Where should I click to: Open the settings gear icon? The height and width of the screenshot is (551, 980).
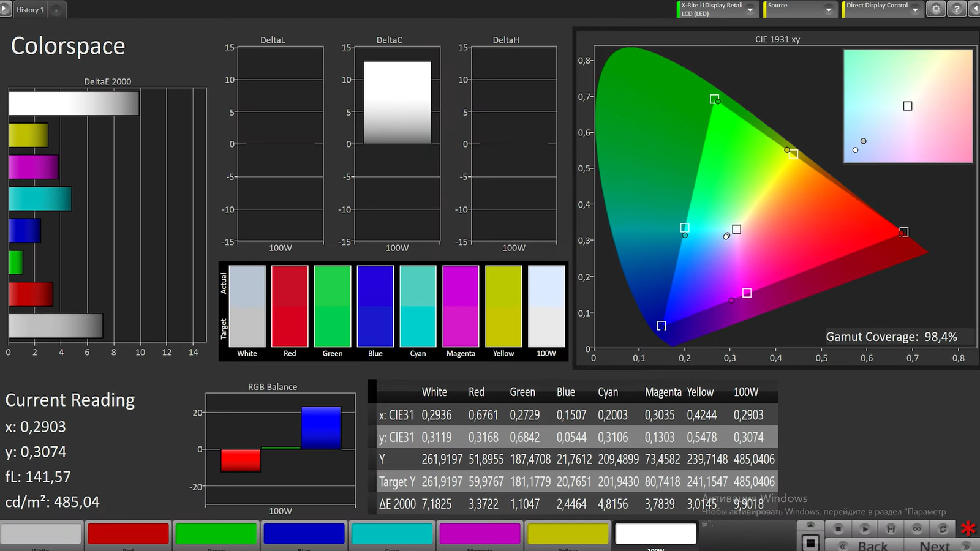tap(935, 9)
